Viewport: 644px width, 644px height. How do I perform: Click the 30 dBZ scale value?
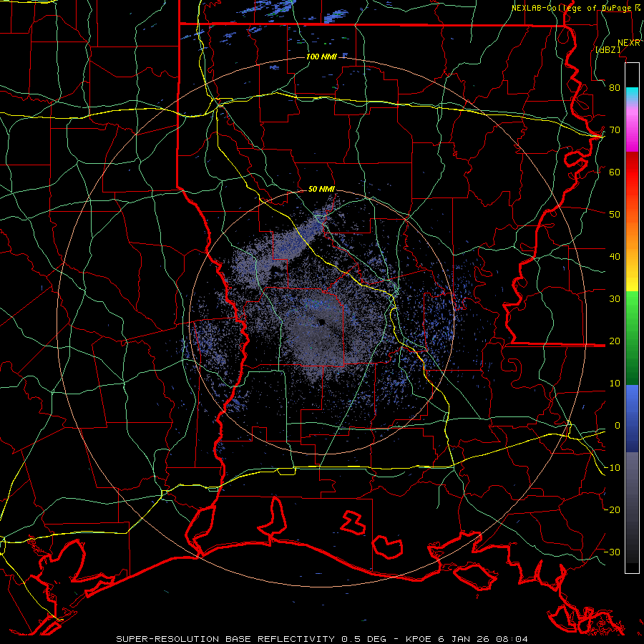(615, 299)
